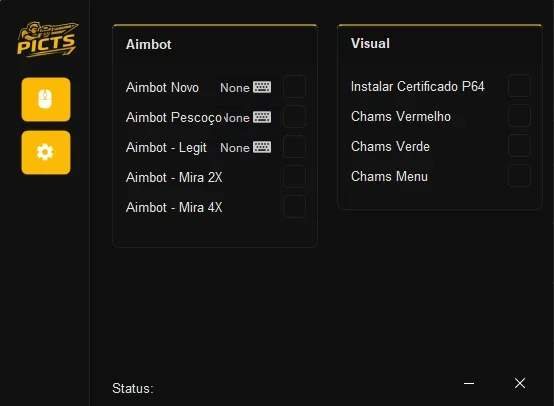
Task: Minimize the PICTS window
Action: coord(469,383)
